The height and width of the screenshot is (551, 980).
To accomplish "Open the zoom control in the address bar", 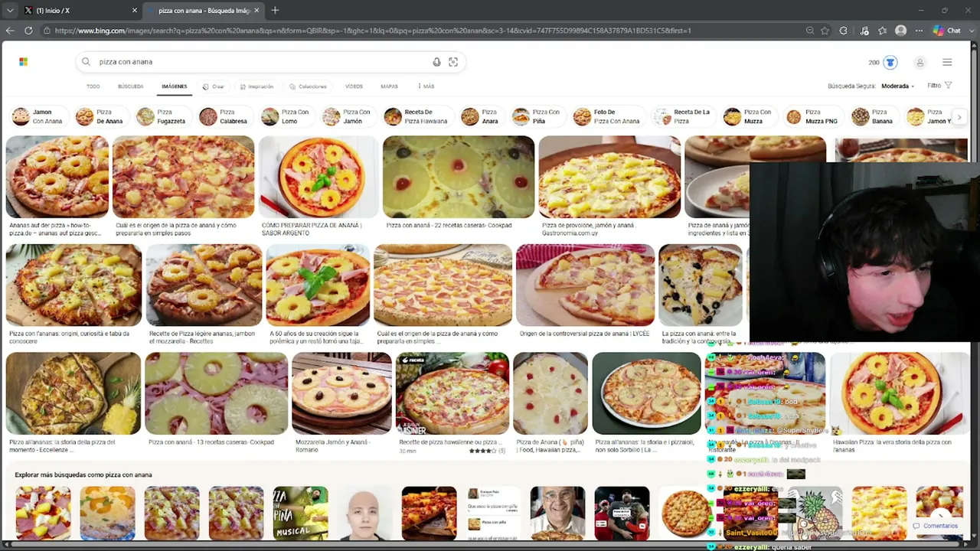I will coord(809,31).
